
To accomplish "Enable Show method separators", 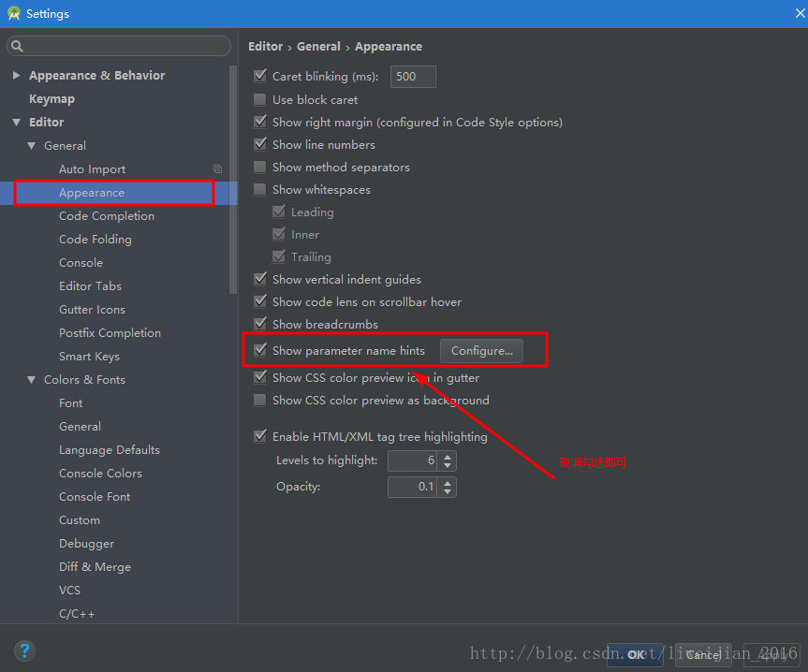I will (260, 167).
